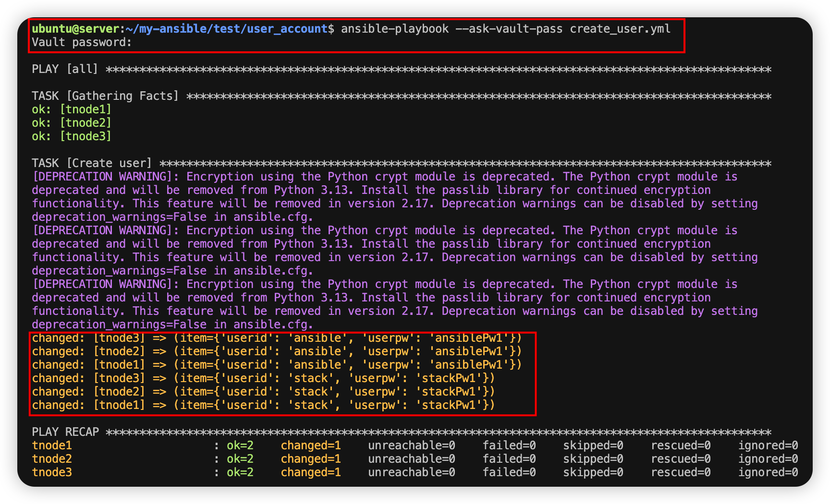This screenshot has width=830, height=504.
Task: Click skipped=0 on the tnode2 recap row
Action: coord(593,459)
